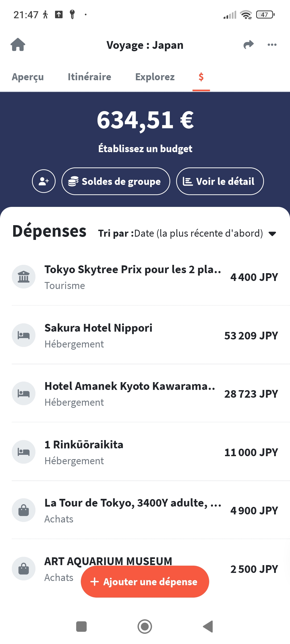Tap the Tokyo Skytree tourism icon
This screenshot has height=644, width=290.
click(x=24, y=277)
